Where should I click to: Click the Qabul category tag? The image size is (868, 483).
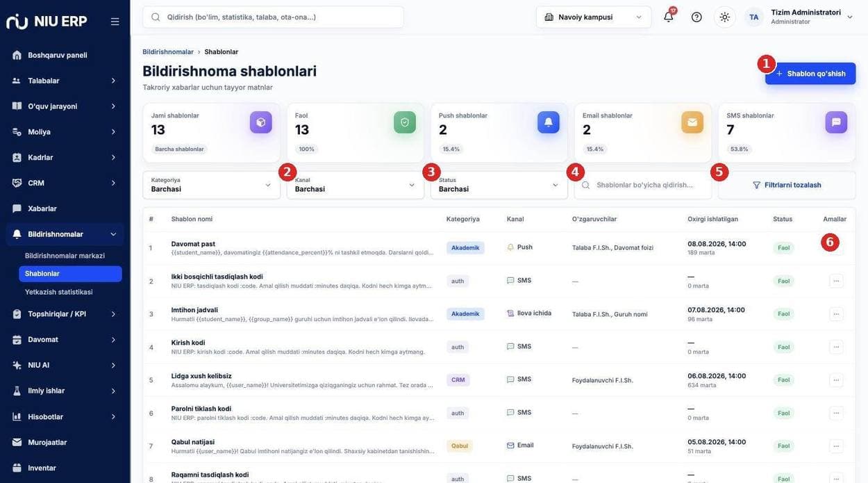click(x=460, y=446)
